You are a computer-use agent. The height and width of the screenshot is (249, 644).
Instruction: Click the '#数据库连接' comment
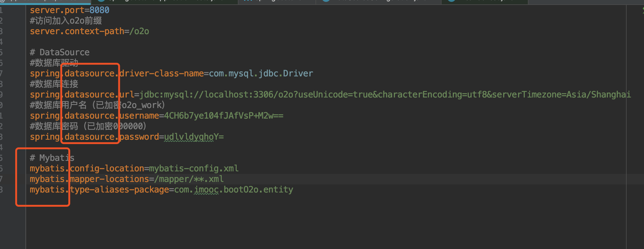(x=54, y=84)
